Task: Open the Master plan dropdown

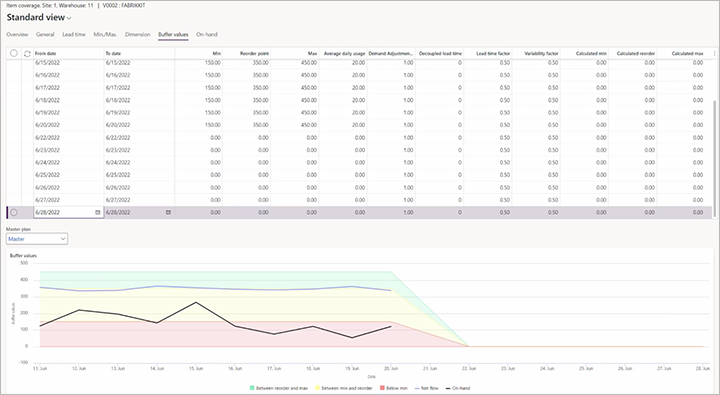Action: 37,239
